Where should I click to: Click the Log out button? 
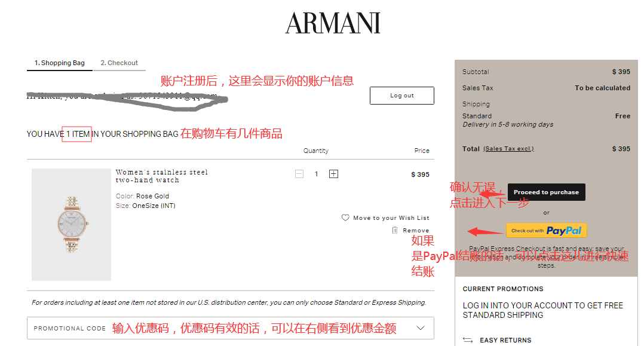(401, 96)
